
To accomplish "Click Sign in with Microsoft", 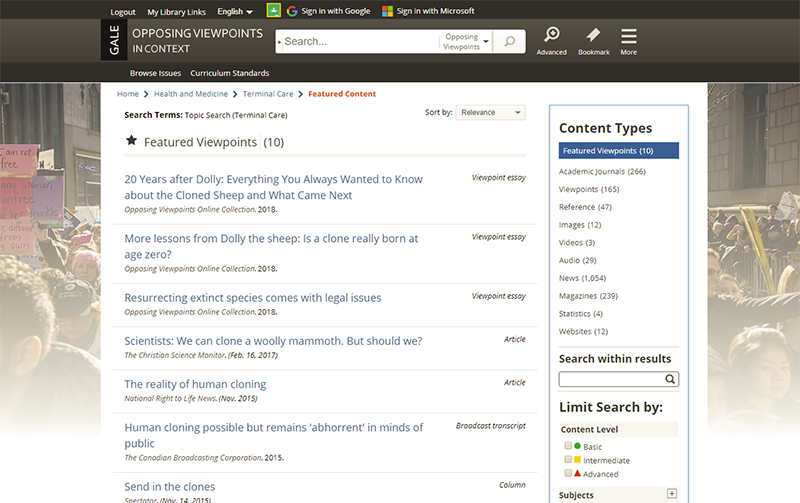I will [436, 11].
